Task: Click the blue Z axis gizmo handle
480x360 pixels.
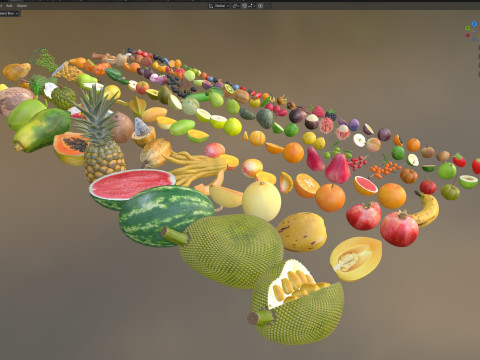Action: pos(474,24)
